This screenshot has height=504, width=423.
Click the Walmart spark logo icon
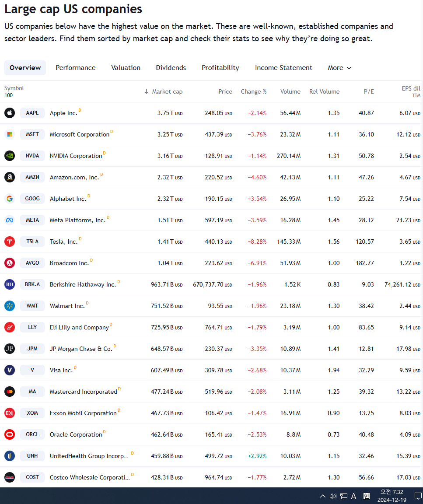point(10,306)
